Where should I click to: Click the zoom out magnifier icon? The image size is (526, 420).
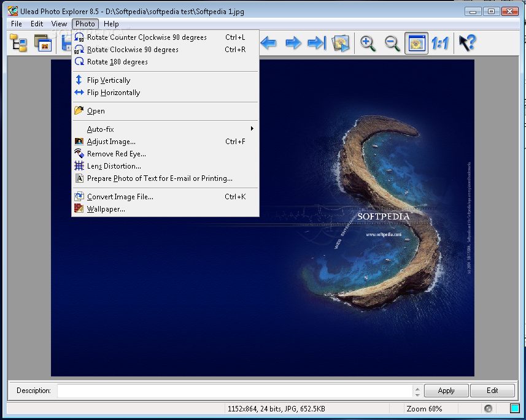pyautogui.click(x=392, y=44)
